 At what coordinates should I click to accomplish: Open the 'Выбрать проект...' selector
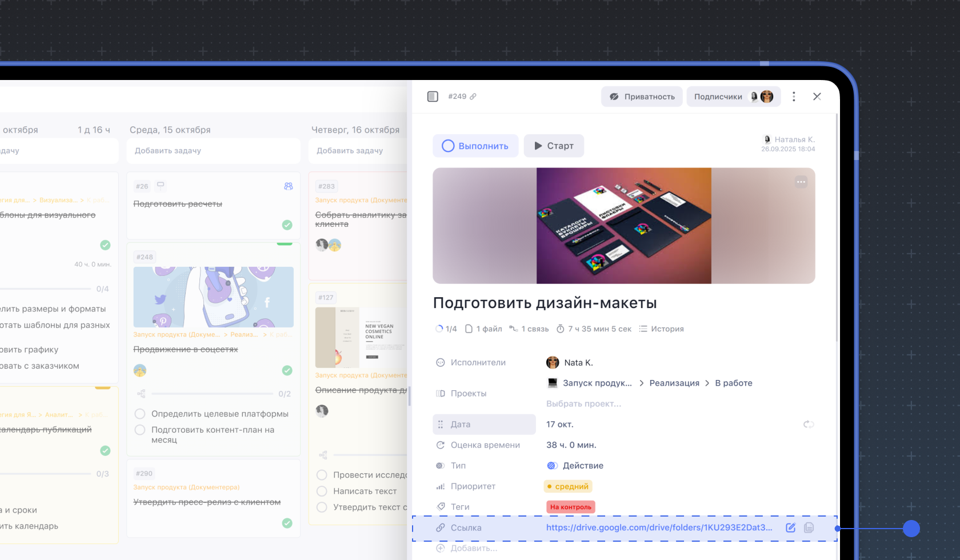(x=583, y=404)
